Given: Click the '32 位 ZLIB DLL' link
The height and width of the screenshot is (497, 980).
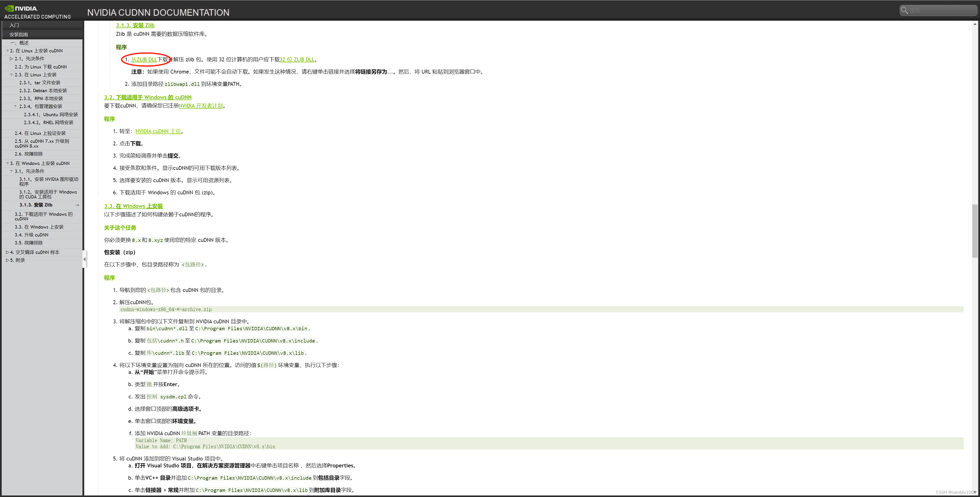Looking at the screenshot, I should [297, 60].
